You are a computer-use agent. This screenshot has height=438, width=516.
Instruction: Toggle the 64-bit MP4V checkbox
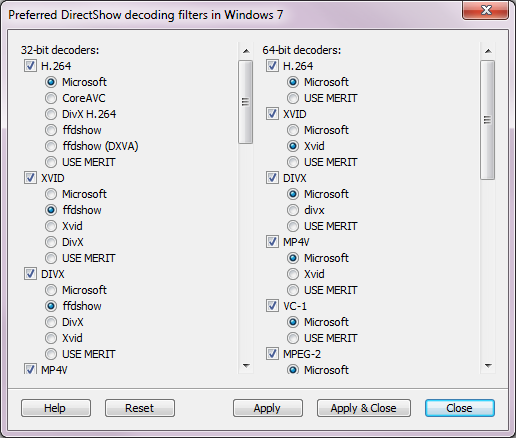[x=272, y=242]
